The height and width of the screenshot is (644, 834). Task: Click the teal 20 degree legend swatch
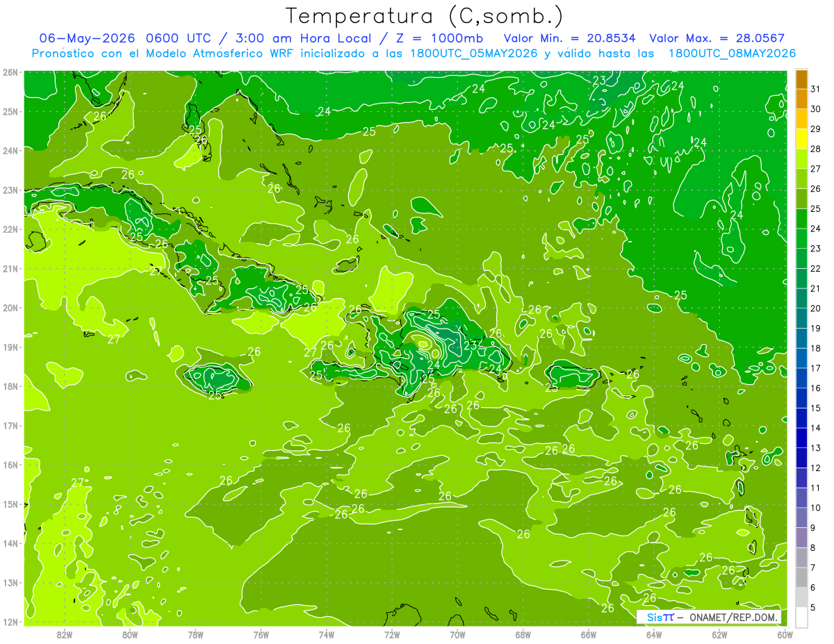(801, 298)
